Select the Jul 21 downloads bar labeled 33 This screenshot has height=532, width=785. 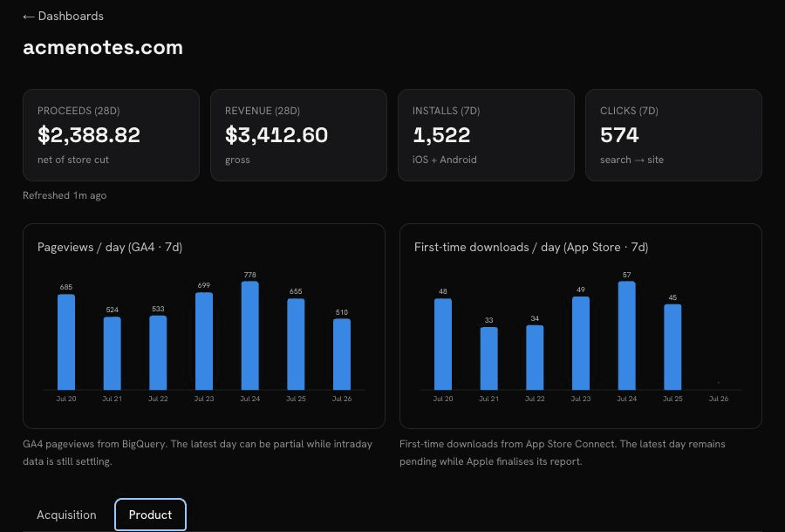489,358
